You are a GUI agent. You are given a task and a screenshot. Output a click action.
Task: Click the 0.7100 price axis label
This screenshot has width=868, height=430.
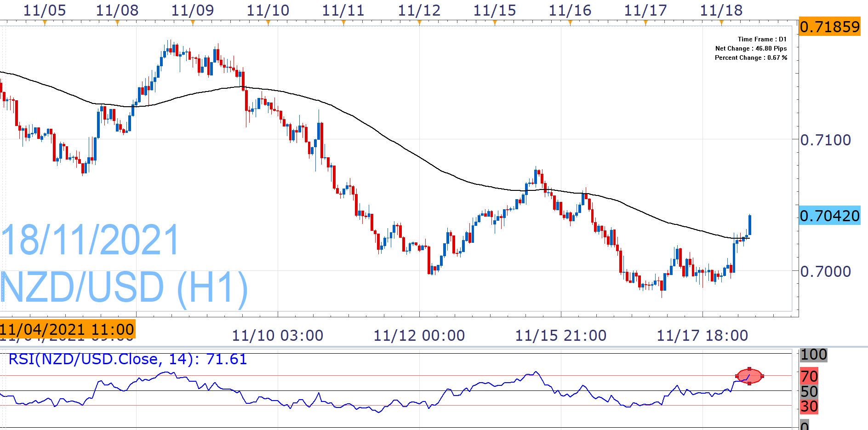(826, 140)
